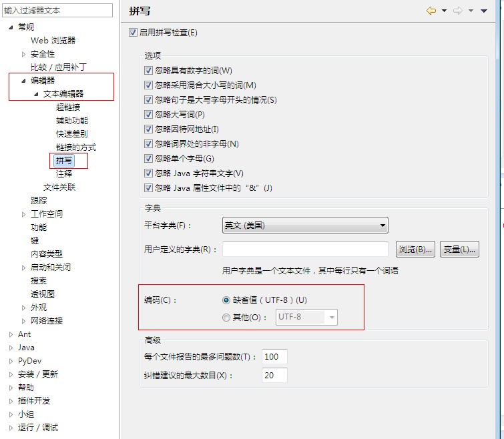
Task: Expand the 运行 / 调试 tree node
Action: pos(11,428)
